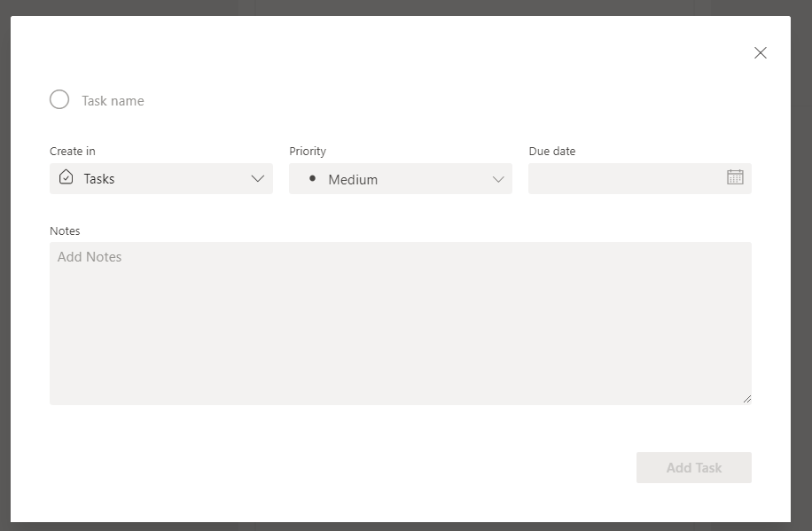The image size is (812, 531).
Task: Click the Create in label
Action: click(73, 152)
